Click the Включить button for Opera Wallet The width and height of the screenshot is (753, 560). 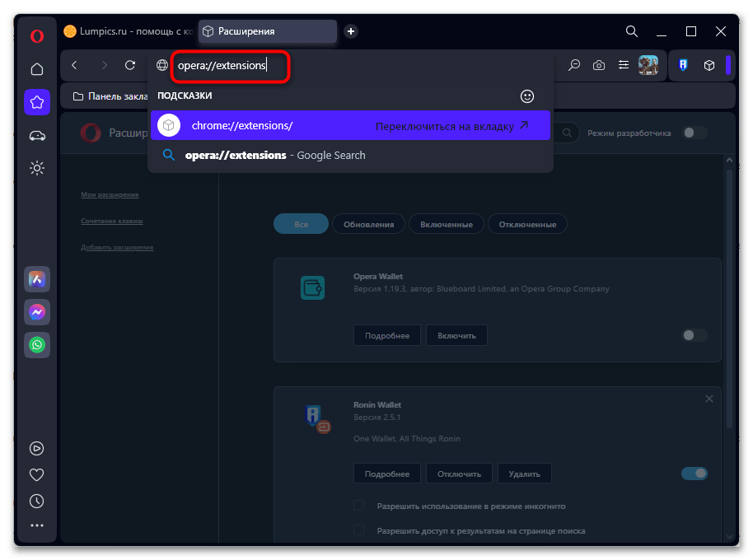[x=456, y=335]
